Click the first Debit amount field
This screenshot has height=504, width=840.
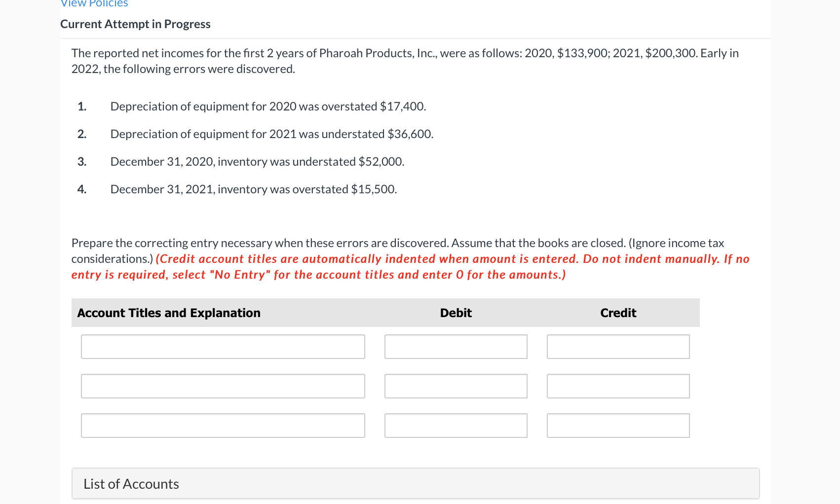(x=455, y=346)
